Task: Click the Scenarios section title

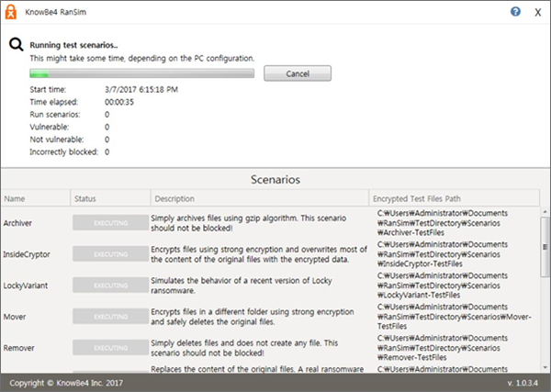Action: 275,180
